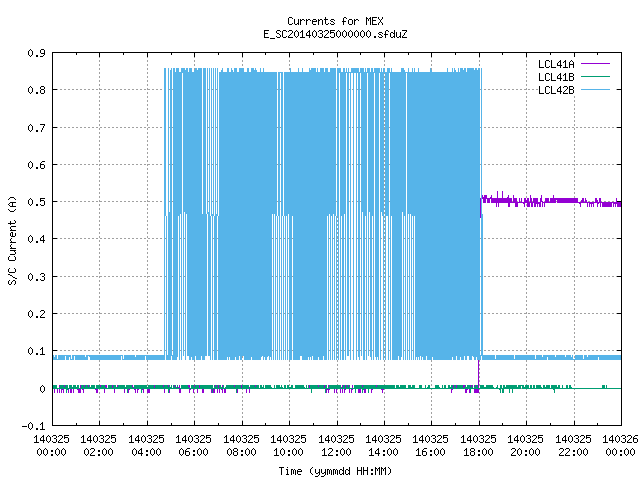
Task: Click the chart title 'Currents for MEX'
Action: pos(335,21)
